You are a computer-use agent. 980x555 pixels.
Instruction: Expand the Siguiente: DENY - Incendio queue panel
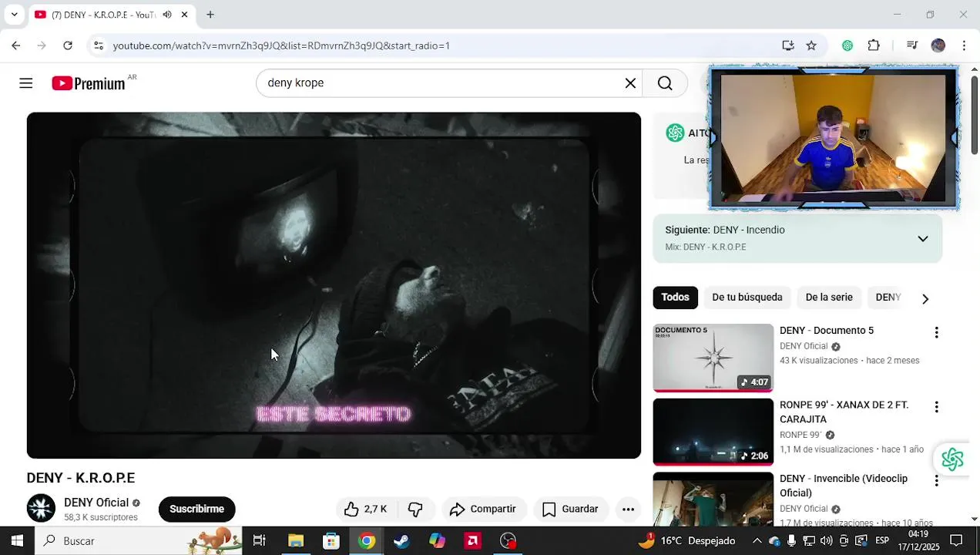(922, 238)
